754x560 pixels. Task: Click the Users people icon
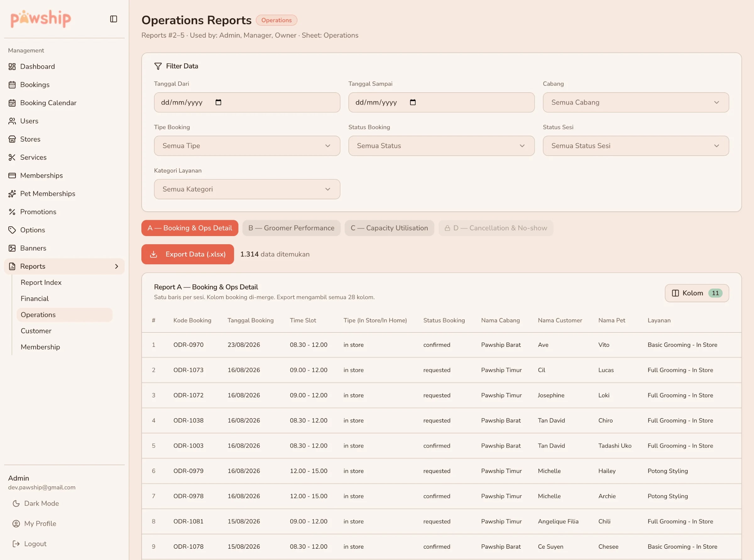coord(12,121)
